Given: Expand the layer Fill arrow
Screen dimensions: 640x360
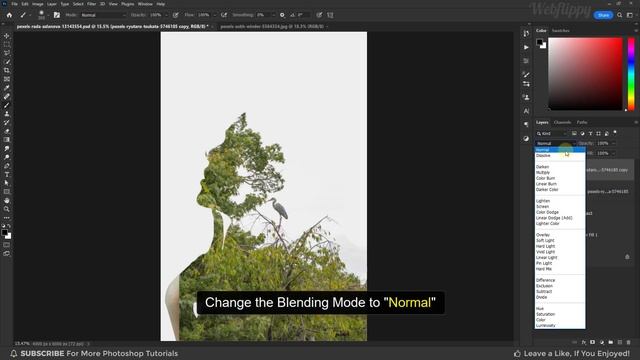Looking at the screenshot, I should click(x=613, y=153).
